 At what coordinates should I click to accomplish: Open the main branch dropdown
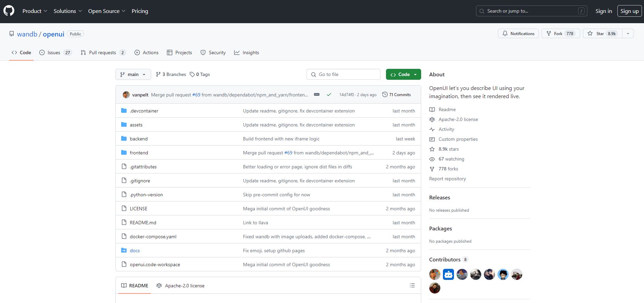133,74
